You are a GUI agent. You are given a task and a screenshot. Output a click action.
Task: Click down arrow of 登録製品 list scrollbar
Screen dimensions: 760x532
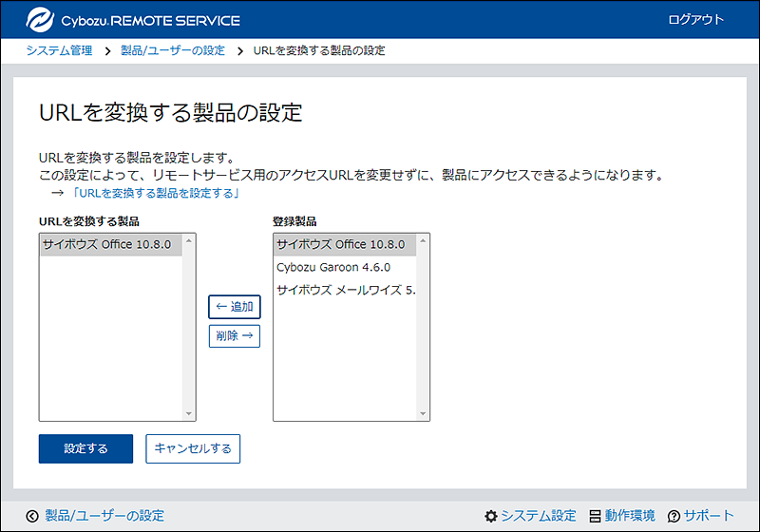coord(423,413)
